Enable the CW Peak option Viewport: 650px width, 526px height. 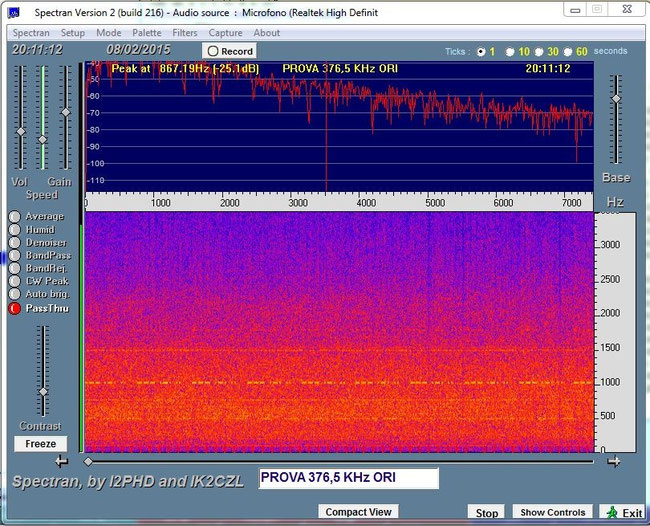(15, 281)
